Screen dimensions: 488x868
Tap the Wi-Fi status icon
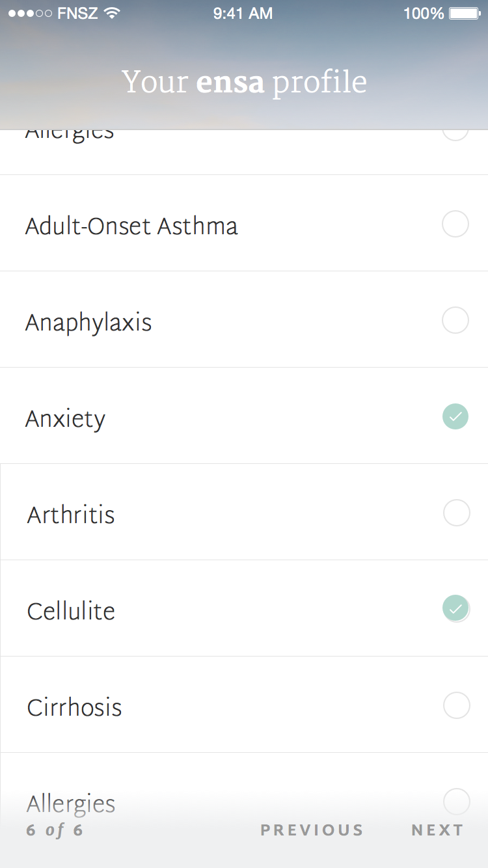tap(112, 13)
